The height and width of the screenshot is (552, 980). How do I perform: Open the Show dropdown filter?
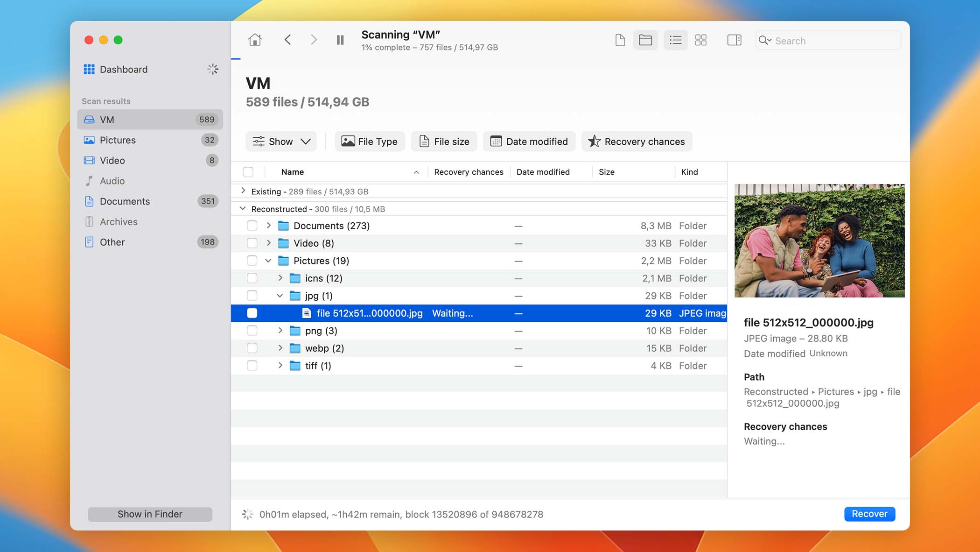[281, 142]
